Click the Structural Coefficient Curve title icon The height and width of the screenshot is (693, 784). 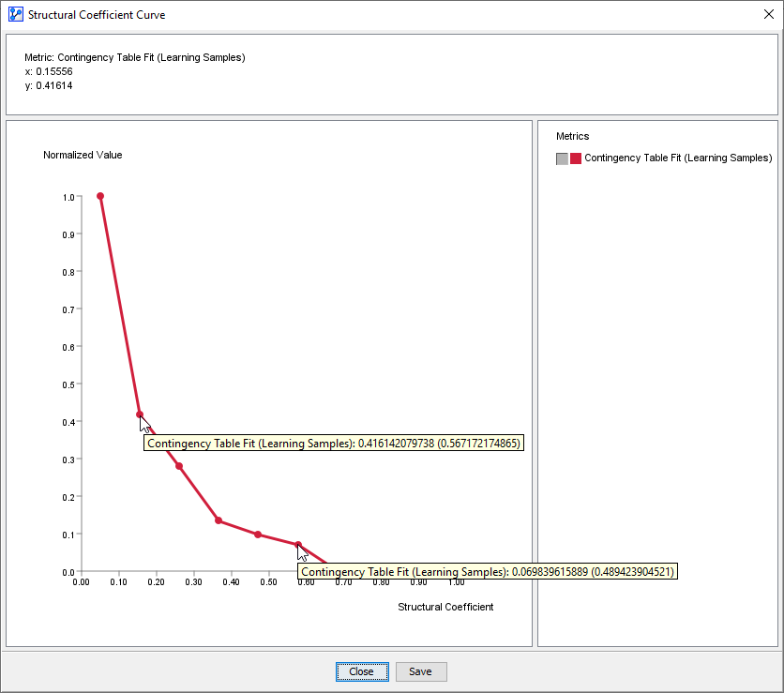point(16,14)
